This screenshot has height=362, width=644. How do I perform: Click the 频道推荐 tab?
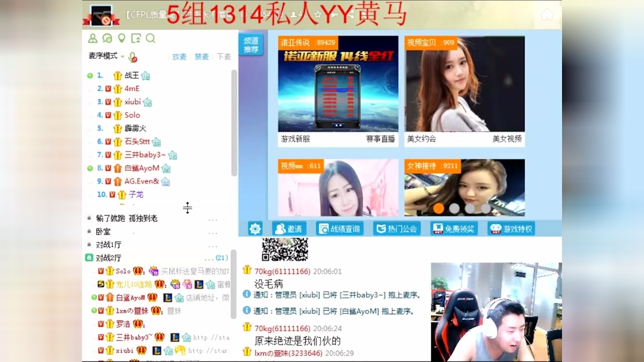(251, 45)
